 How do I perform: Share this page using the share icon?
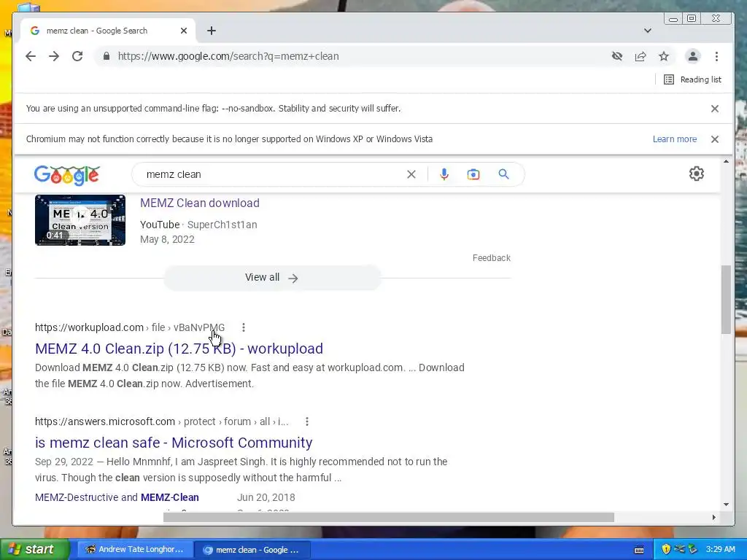click(640, 56)
